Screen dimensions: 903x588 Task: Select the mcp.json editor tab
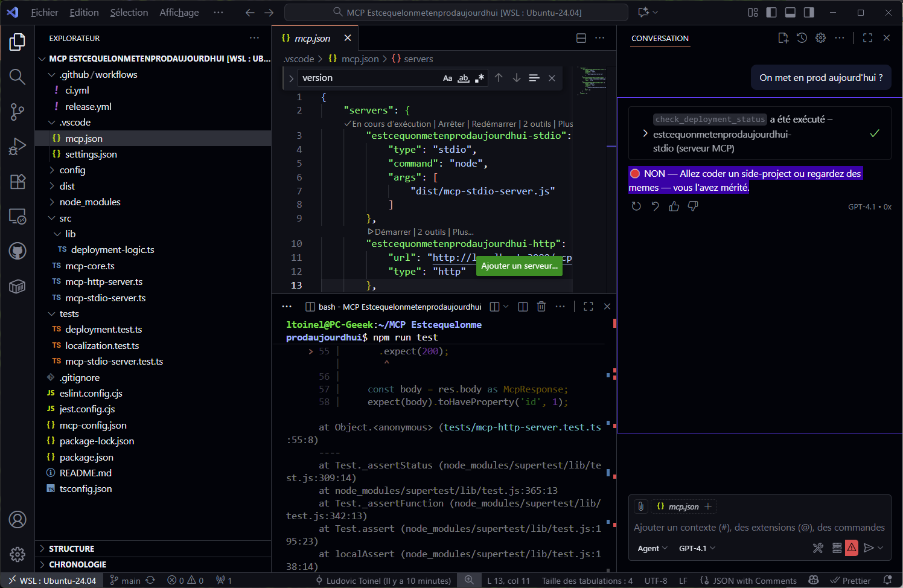312,38
